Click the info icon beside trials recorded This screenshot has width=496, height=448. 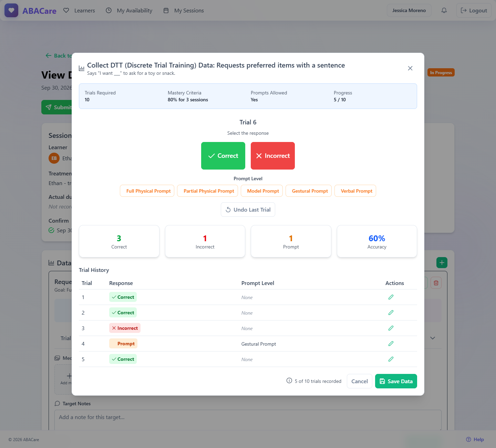pos(289,380)
